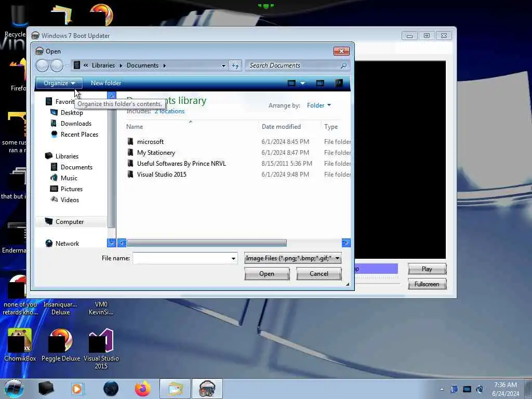The height and width of the screenshot is (399, 532).
Task: Click the volume tray icon
Action: click(x=480, y=389)
